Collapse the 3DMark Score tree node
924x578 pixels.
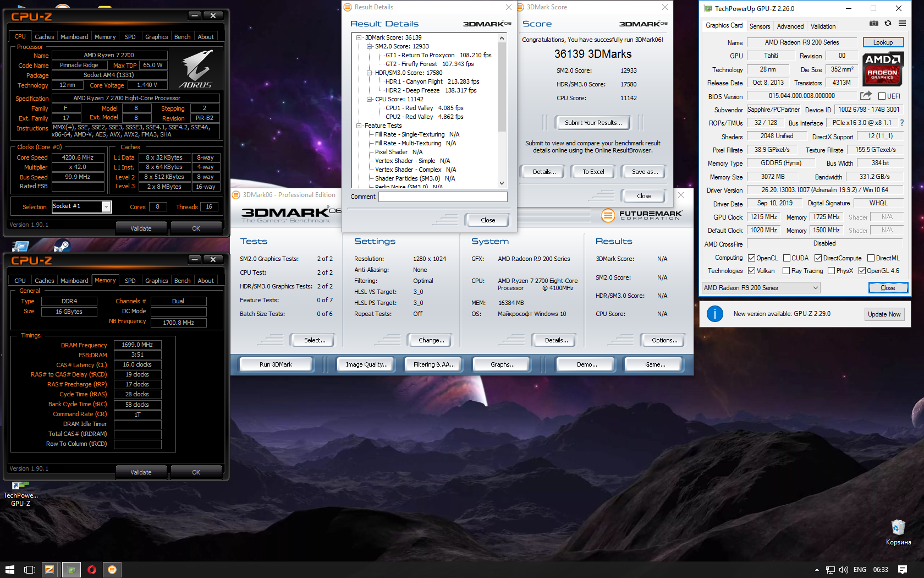click(359, 37)
